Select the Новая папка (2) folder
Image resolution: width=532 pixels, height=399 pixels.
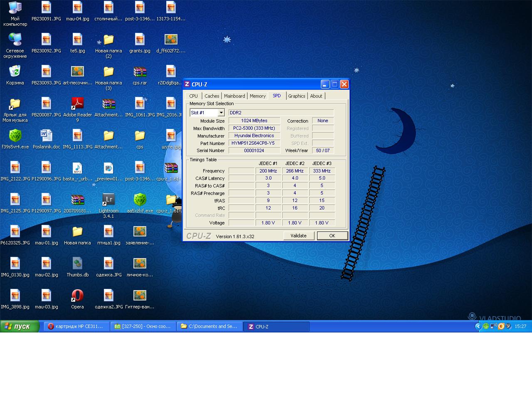(x=108, y=39)
